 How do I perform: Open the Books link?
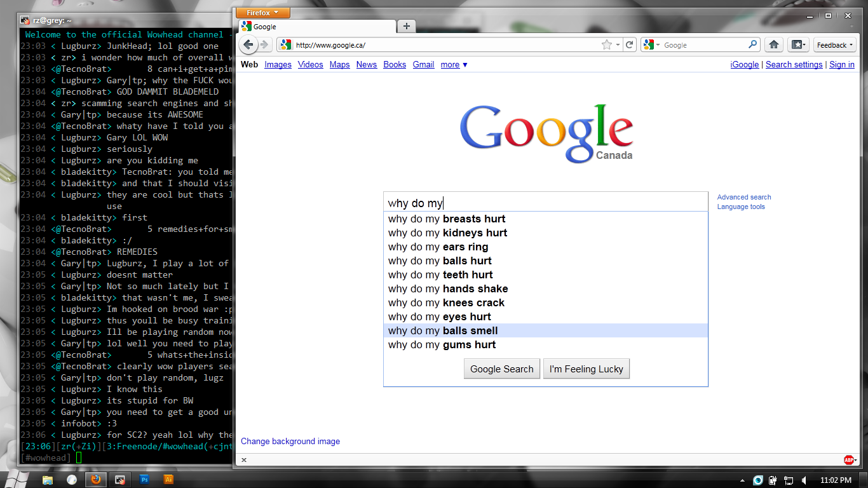click(x=395, y=64)
